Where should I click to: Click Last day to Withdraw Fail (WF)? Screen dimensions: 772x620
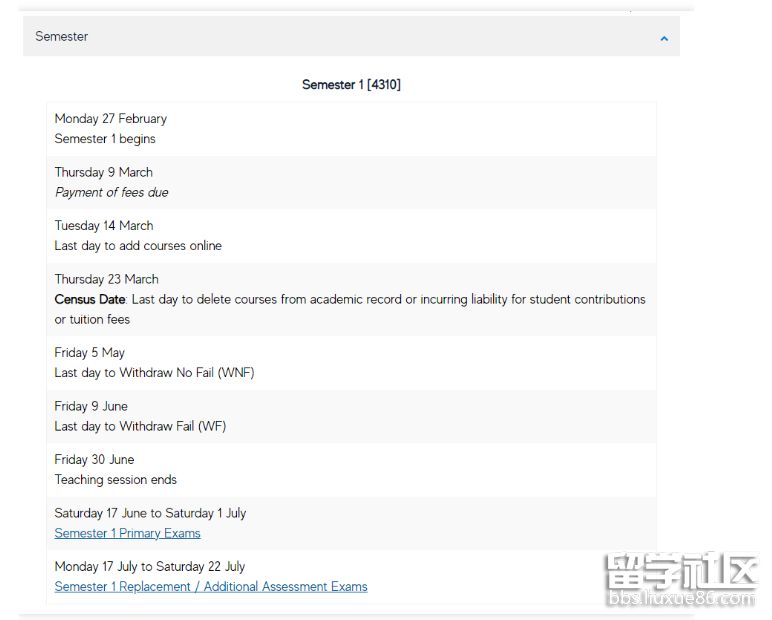click(140, 426)
